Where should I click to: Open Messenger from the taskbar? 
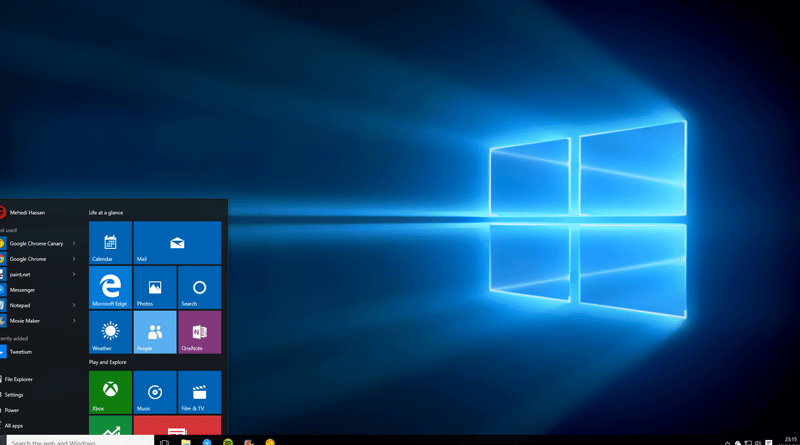pyautogui.click(x=207, y=442)
